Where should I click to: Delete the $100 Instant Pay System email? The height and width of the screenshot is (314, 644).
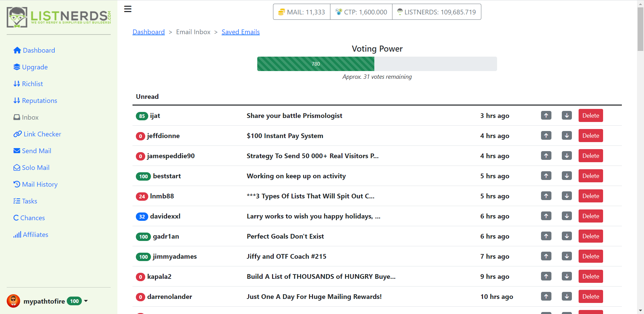click(591, 136)
